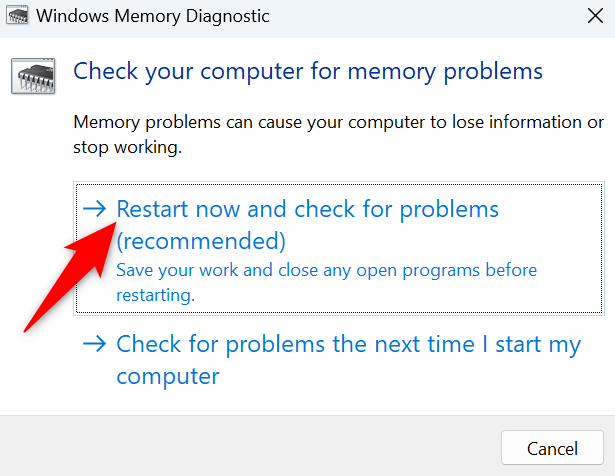Select "Check for problems the next time I start"
This screenshot has width=615, height=476.
coord(348,344)
